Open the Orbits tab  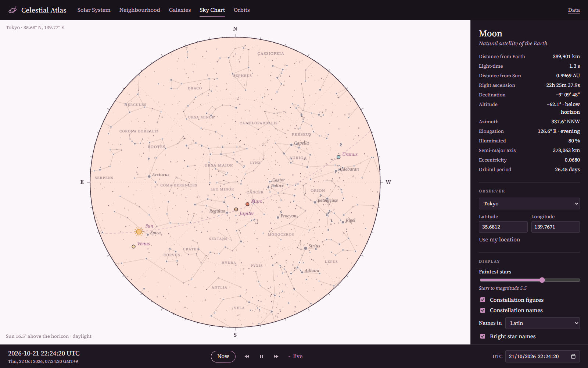[x=241, y=10]
